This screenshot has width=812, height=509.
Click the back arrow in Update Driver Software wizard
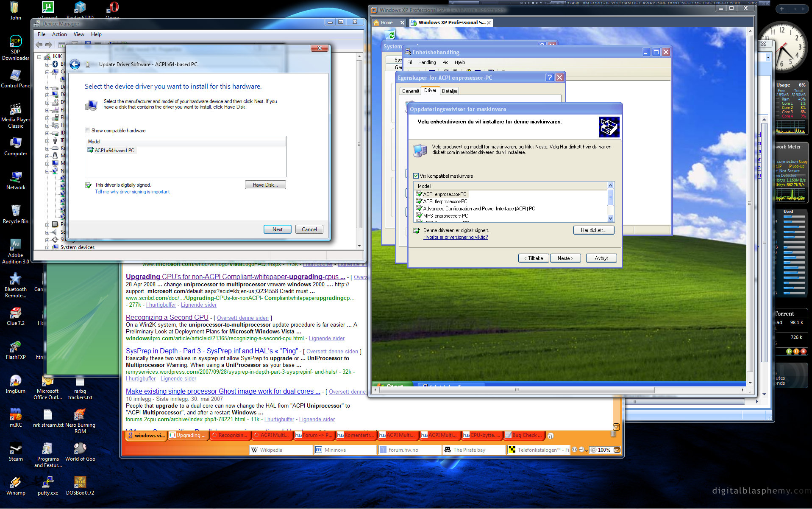[x=75, y=64]
